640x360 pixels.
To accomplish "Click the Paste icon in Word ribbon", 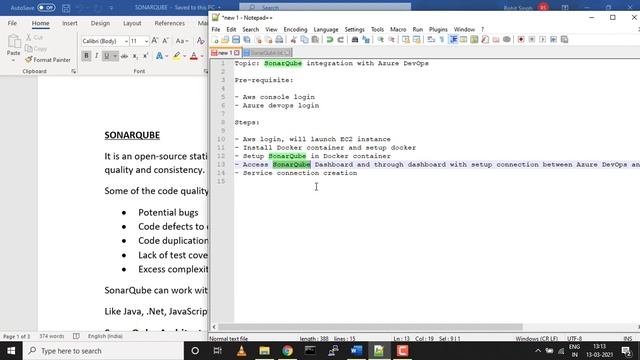I will tap(13, 42).
